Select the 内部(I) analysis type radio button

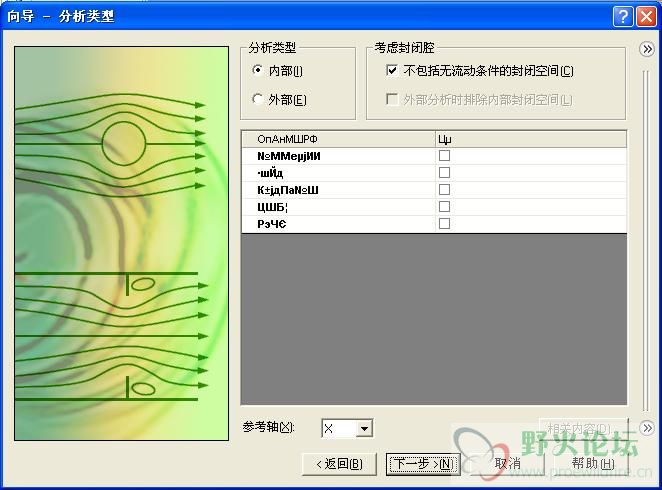[258, 70]
